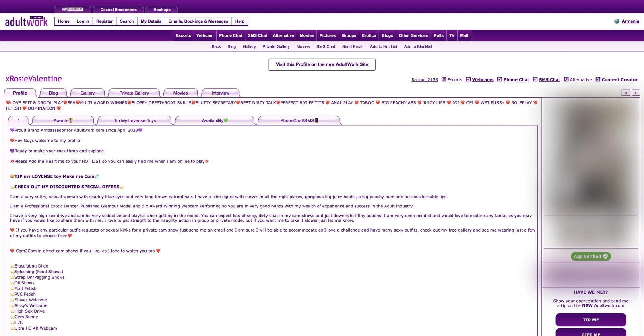Open the Tip My Lovense Toys tab
644x336 pixels.
tap(134, 120)
